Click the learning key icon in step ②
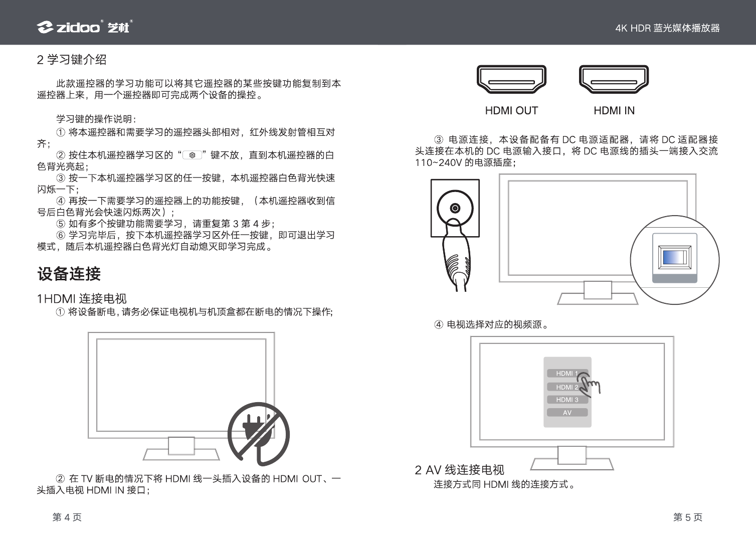The width and height of the screenshot is (756, 543). [x=192, y=155]
